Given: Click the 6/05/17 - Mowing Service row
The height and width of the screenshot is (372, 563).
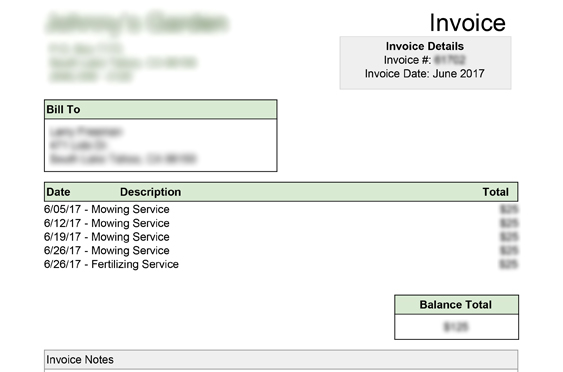Looking at the screenshot, I should click(x=281, y=209).
